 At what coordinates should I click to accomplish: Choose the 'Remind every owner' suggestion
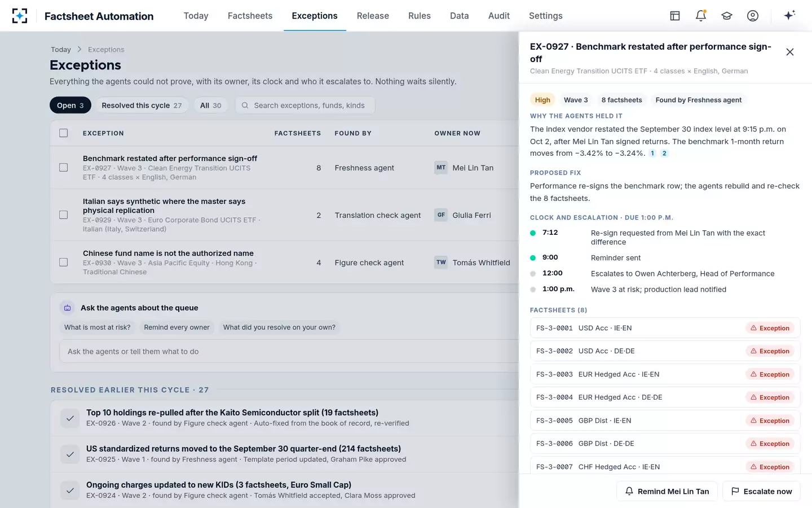[x=176, y=327]
